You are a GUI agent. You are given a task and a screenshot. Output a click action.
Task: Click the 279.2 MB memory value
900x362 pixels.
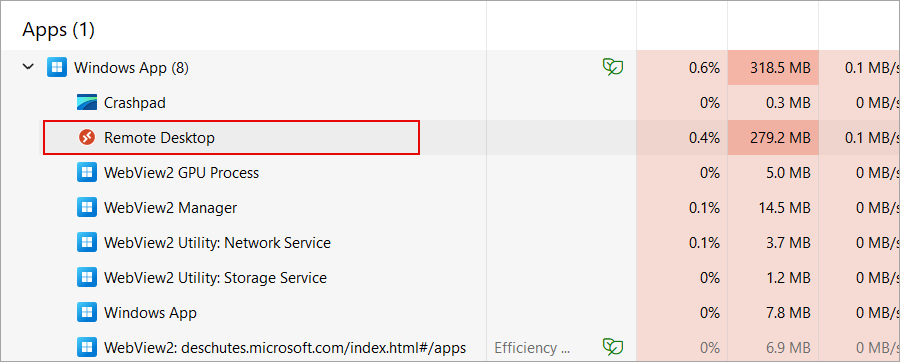(x=780, y=138)
